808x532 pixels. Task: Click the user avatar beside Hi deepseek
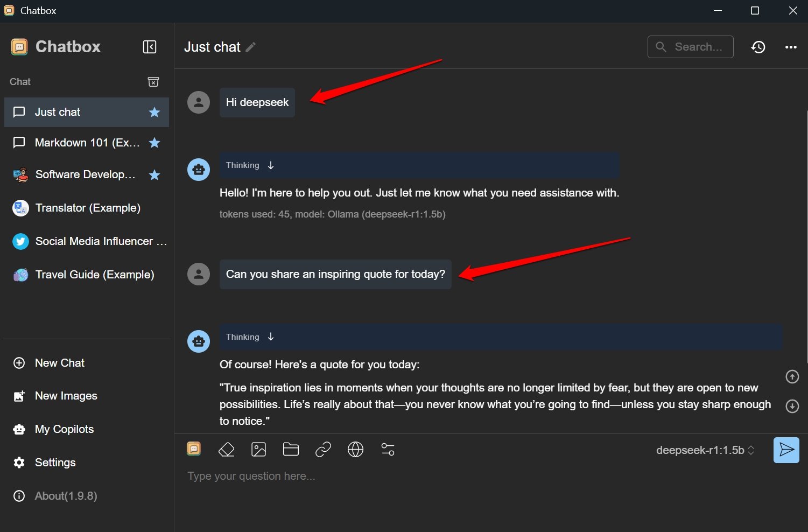(x=199, y=102)
